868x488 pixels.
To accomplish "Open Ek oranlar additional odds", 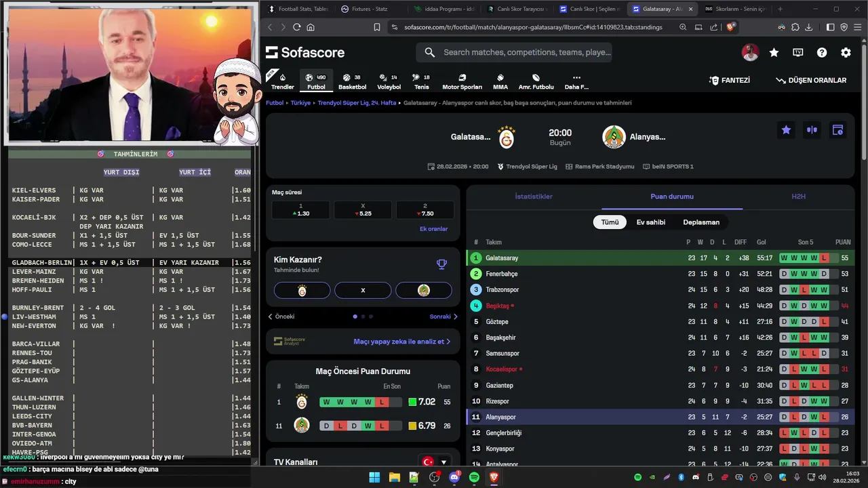I will tap(433, 229).
